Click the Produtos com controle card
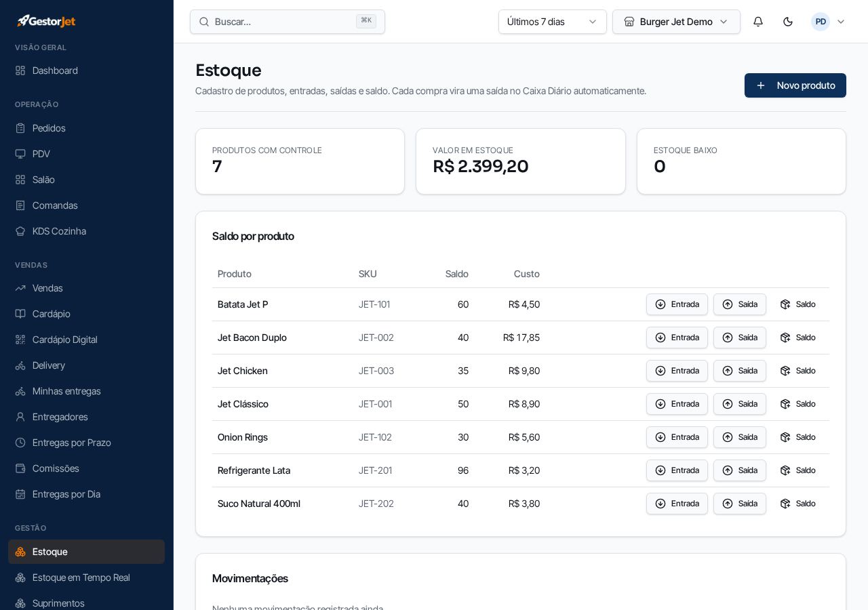The image size is (868, 610). [300, 161]
